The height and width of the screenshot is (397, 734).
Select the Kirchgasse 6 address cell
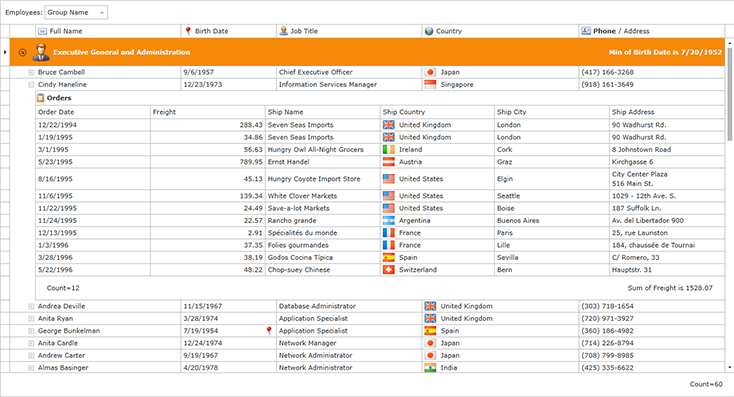pos(667,162)
